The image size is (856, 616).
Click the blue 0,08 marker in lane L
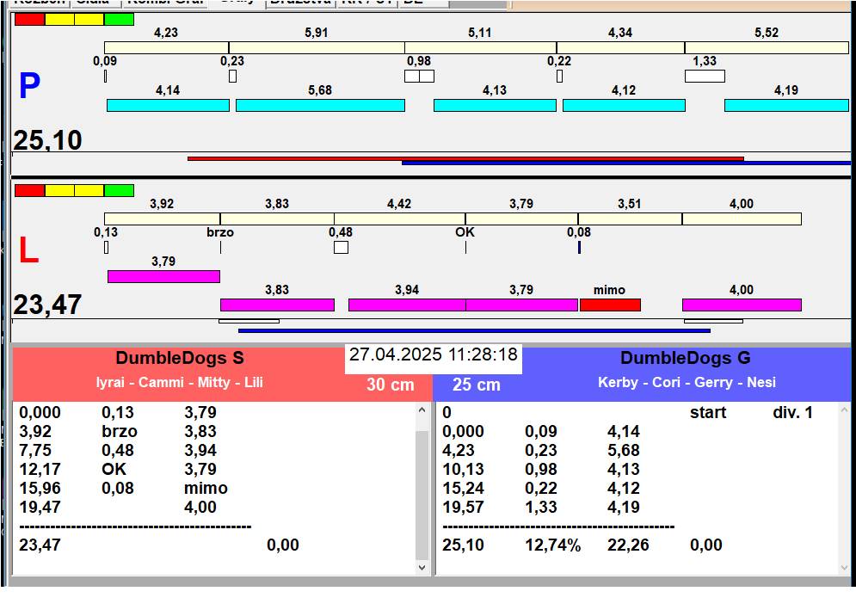pos(579,248)
